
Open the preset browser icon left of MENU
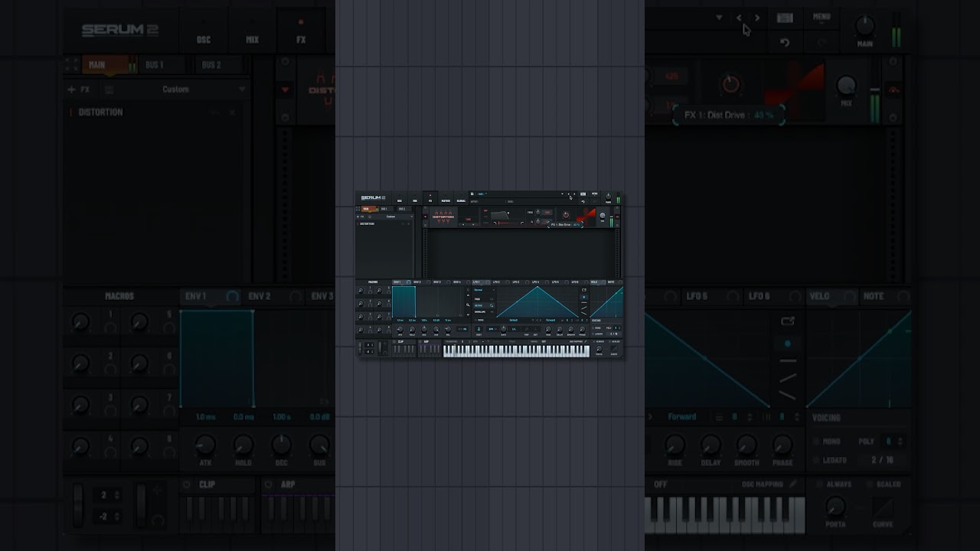click(x=583, y=194)
